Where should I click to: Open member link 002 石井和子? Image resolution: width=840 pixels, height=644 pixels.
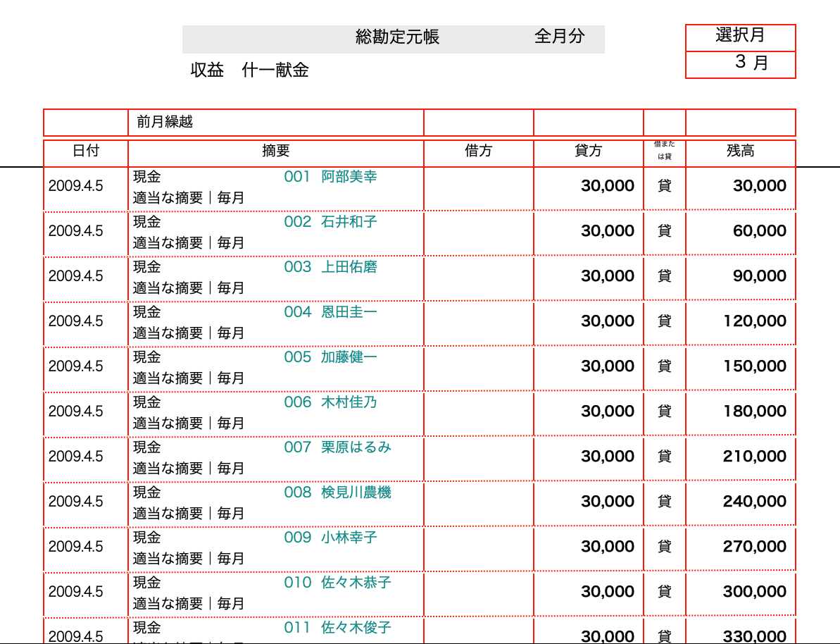330,222
